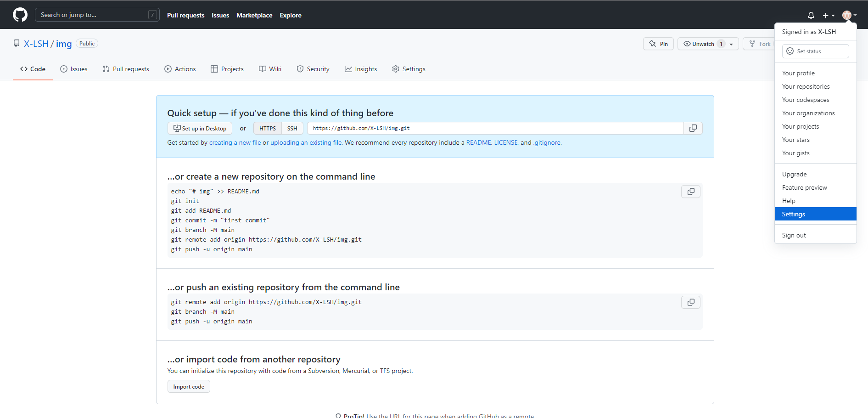
Task: Select Your codespaces menu entry
Action: [x=816, y=100]
